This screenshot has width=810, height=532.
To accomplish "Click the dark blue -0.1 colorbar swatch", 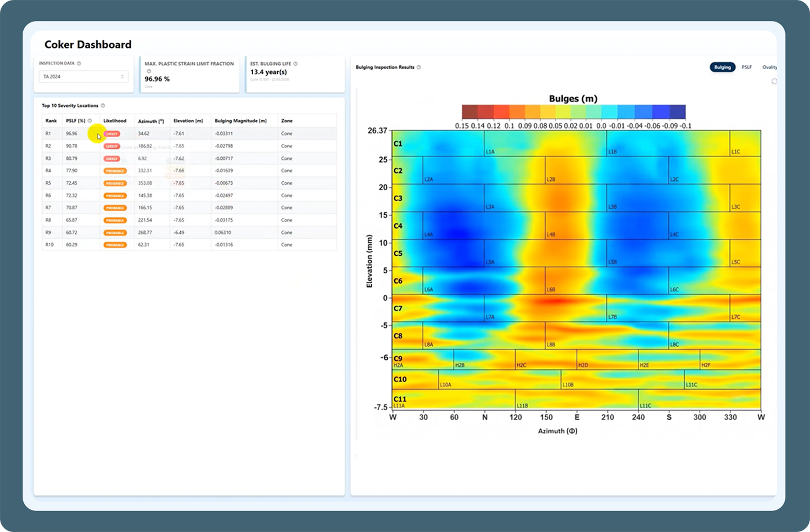I will click(678, 112).
